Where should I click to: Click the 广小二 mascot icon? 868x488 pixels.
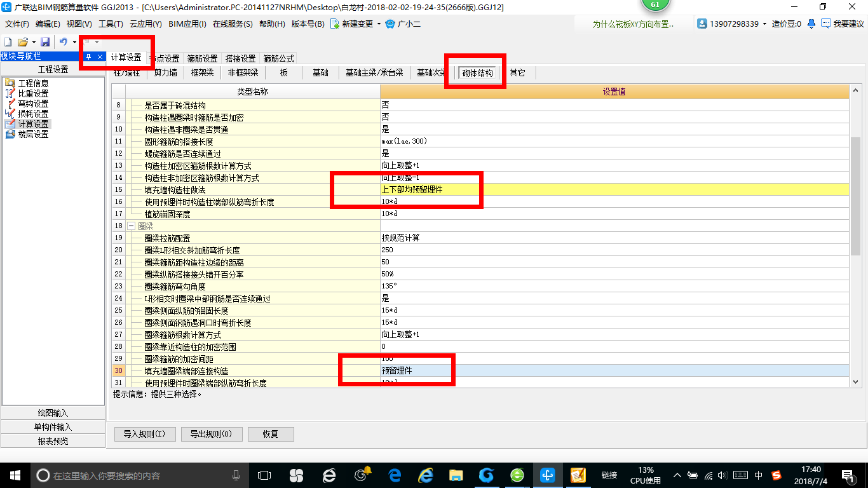(390, 24)
